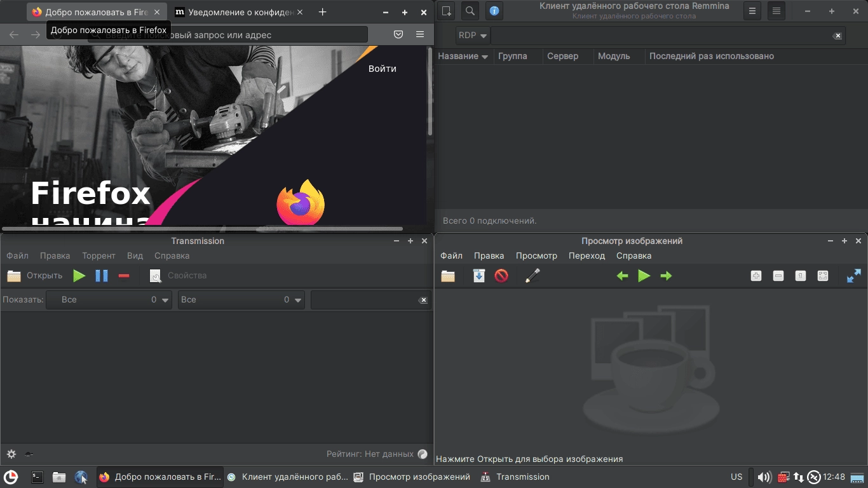Click Transmission ratio statistics icon

(423, 454)
